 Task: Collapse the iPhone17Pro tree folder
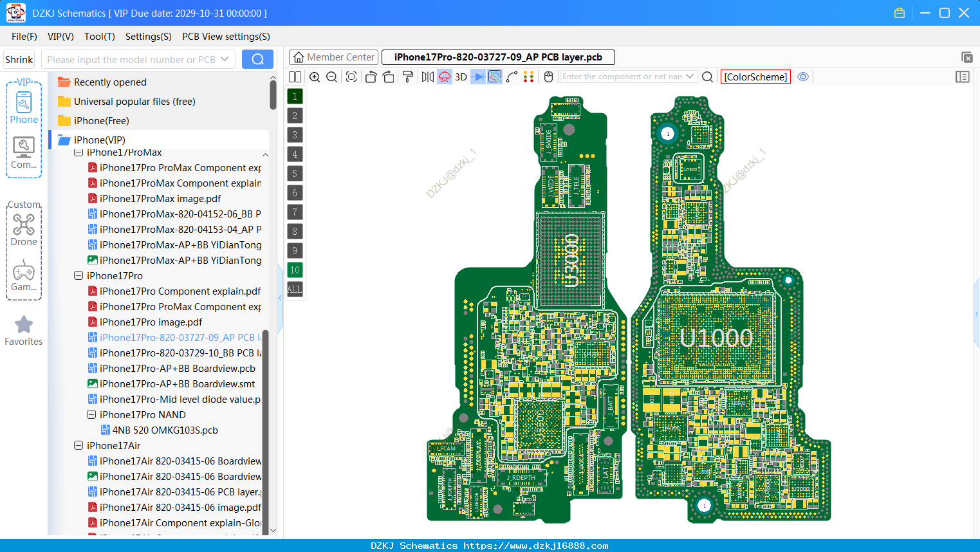coord(79,275)
